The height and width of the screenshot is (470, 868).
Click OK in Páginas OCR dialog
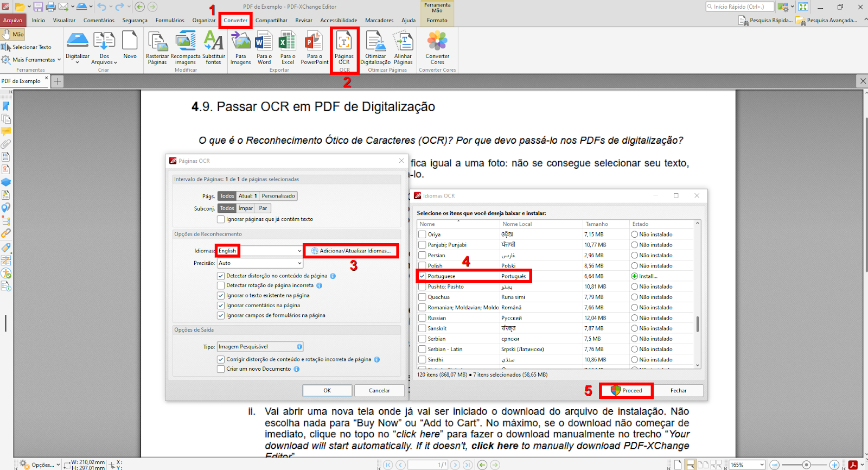327,390
